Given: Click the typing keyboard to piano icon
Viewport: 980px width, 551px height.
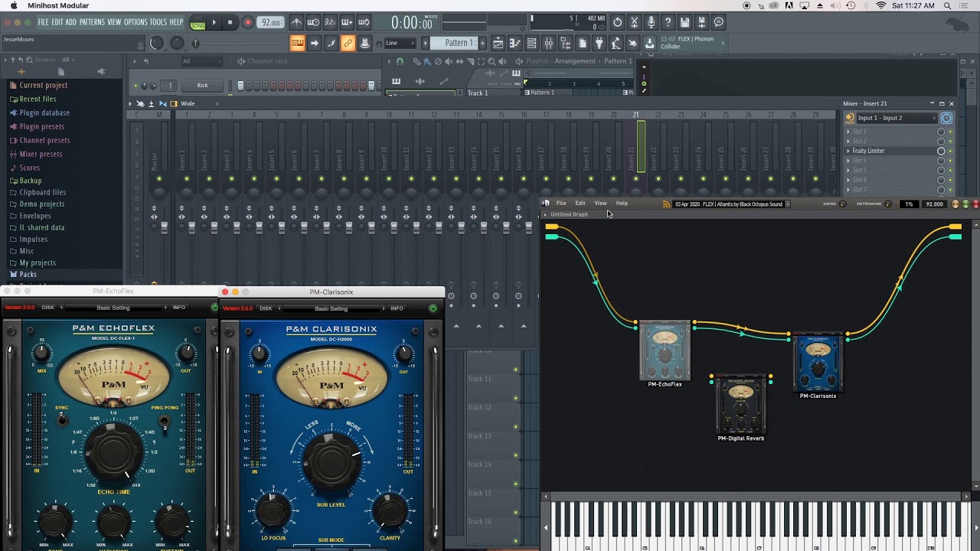Looking at the screenshot, I should [297, 43].
